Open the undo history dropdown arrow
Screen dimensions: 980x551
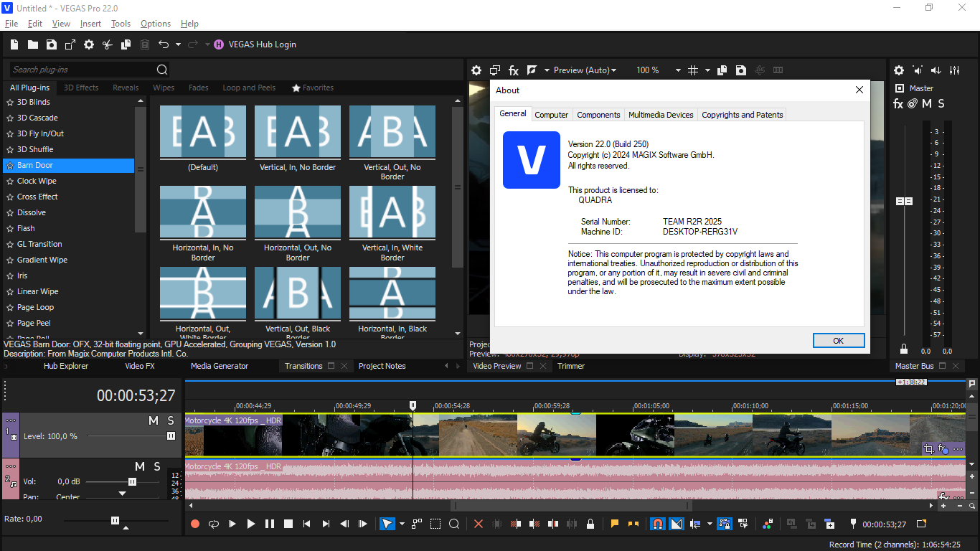point(178,44)
